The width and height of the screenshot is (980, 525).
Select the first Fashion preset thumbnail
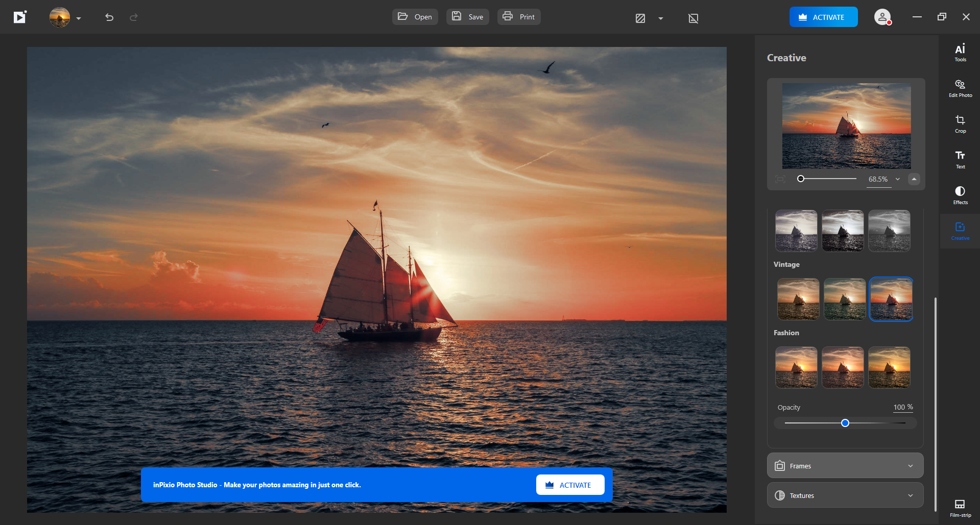pos(796,367)
